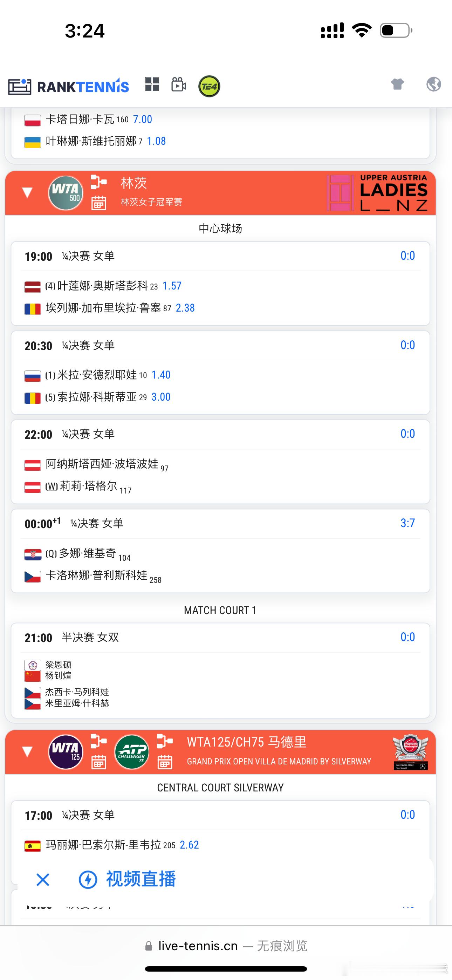
Task: Go to RankTennis home via logo
Action: (x=68, y=86)
